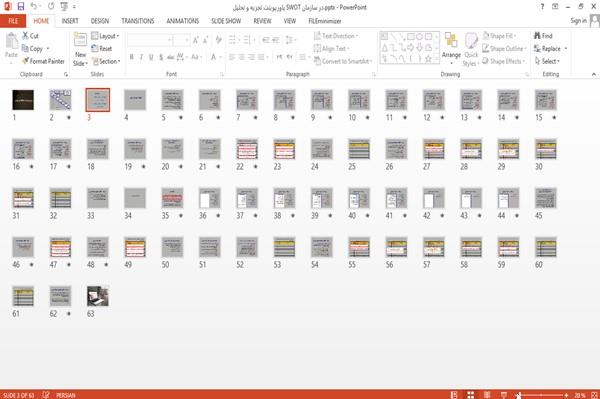
Task: Open the Shape Effects dropdown
Action: point(504,61)
